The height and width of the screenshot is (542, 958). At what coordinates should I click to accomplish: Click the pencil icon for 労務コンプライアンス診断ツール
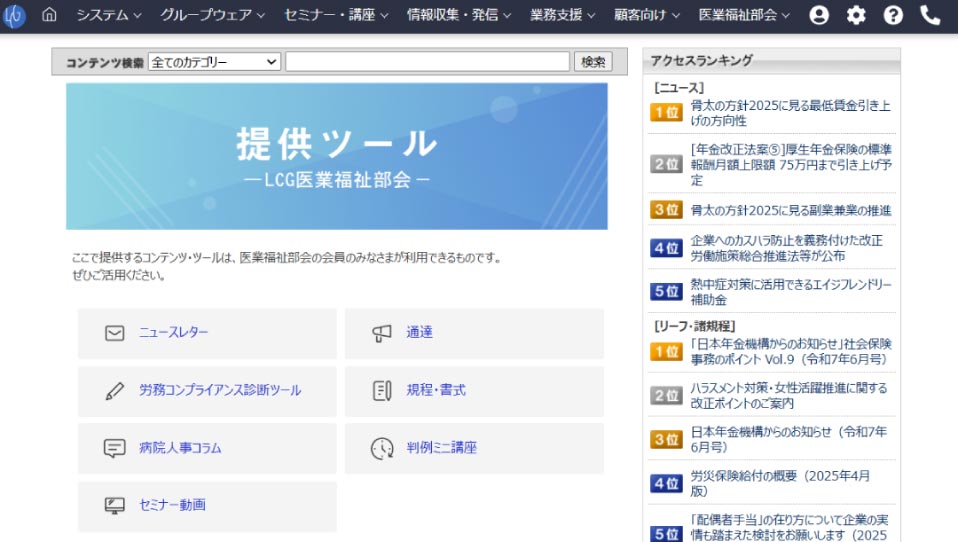(x=115, y=390)
